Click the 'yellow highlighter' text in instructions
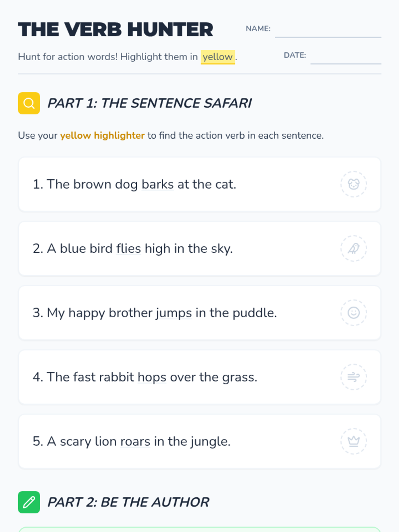Viewport: 399px width, 532px height. click(x=102, y=135)
